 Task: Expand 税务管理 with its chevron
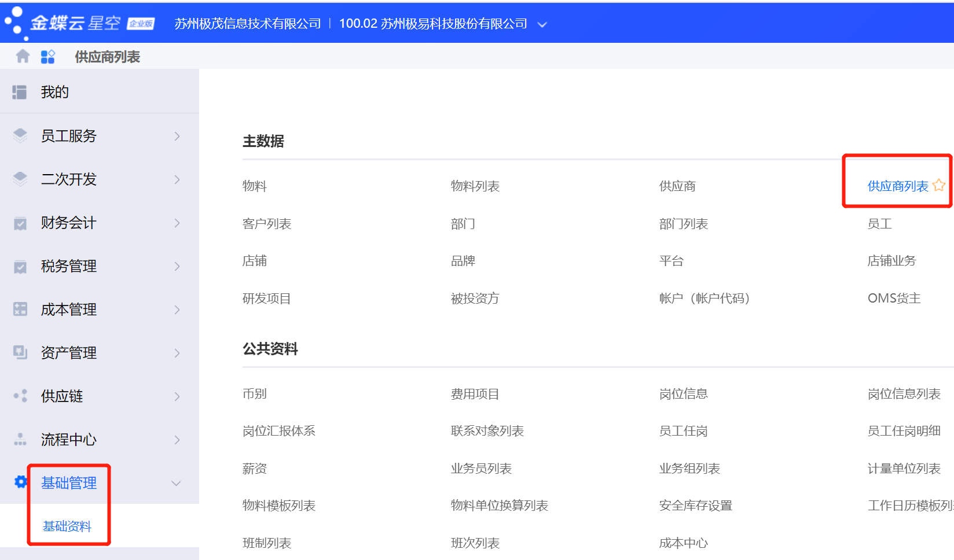click(x=177, y=266)
